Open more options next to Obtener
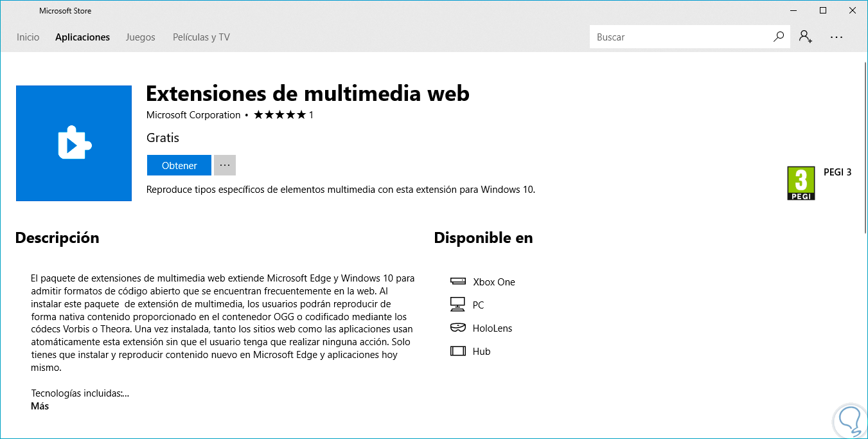This screenshot has height=439, width=868. (225, 165)
